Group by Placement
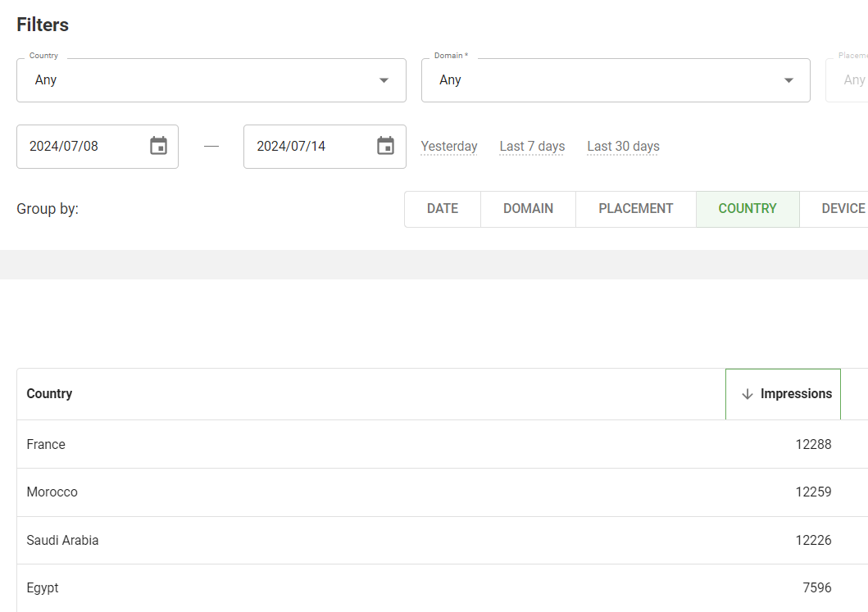Image resolution: width=868 pixels, height=612 pixels. (x=635, y=209)
